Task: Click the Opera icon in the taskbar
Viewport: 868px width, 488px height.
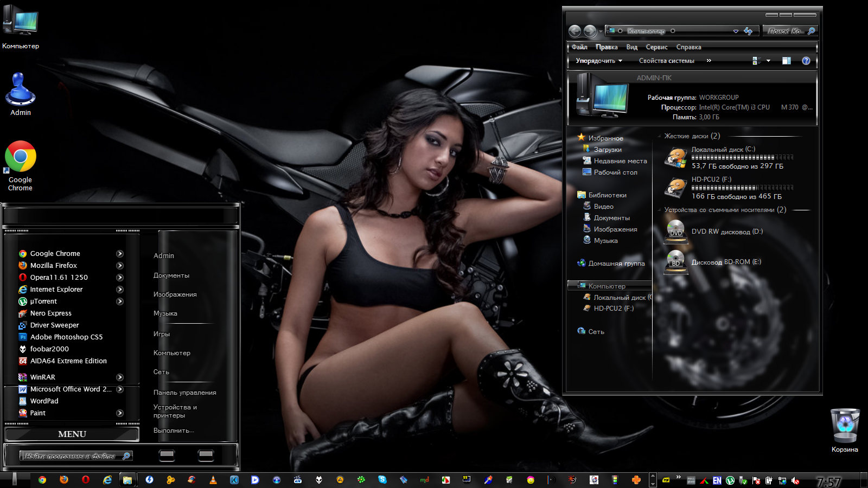Action: coord(86,480)
